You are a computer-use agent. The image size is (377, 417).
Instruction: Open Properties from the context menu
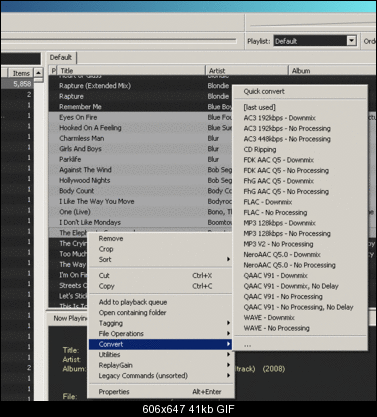click(160, 392)
